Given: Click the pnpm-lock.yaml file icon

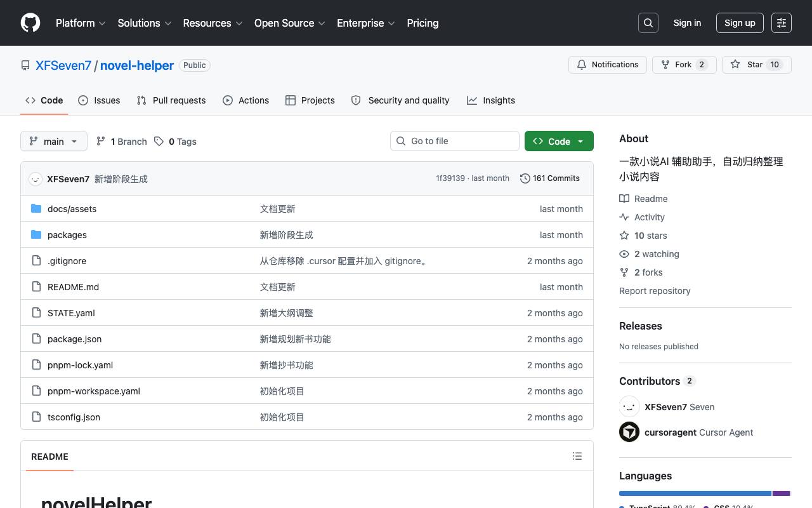Looking at the screenshot, I should click(36, 365).
